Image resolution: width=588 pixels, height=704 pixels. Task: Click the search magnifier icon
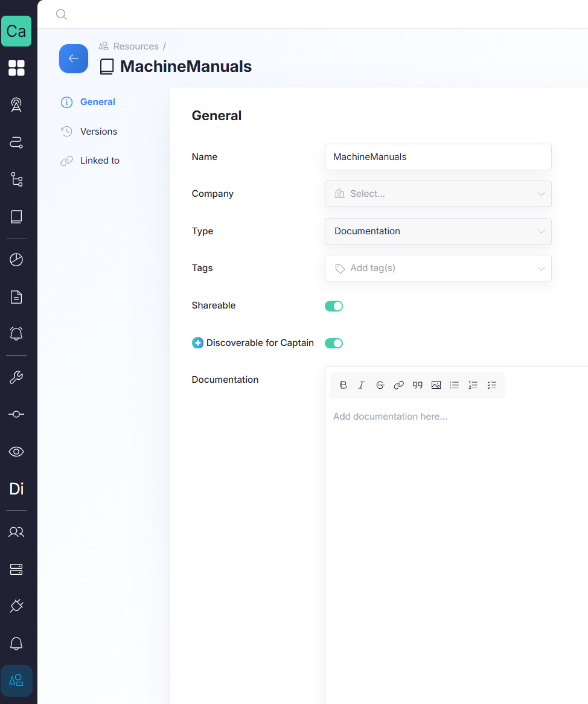coord(62,14)
